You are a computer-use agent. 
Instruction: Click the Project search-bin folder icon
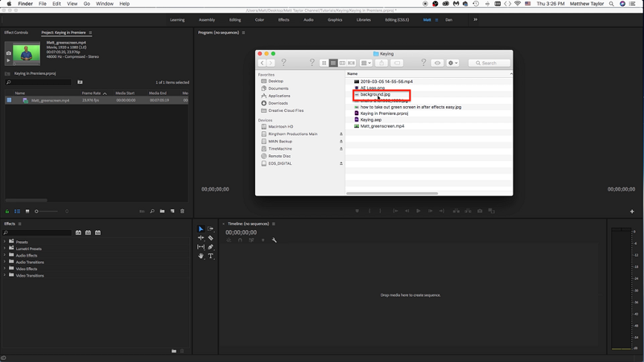[x=80, y=82]
